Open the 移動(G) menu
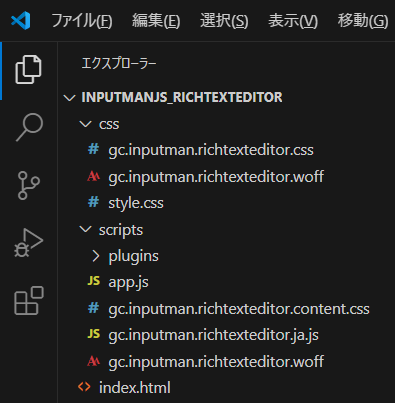This screenshot has width=395, height=403. point(363,21)
